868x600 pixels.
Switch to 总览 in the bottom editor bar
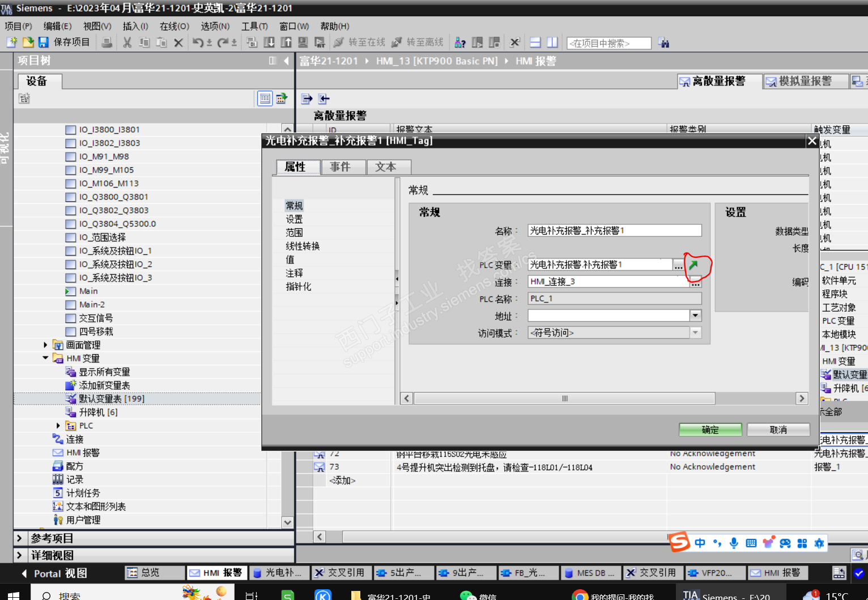click(x=155, y=573)
